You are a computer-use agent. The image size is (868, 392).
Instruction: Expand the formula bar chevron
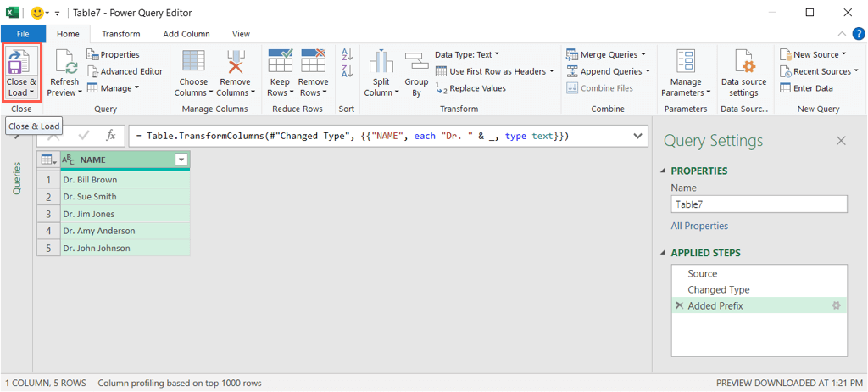(637, 136)
